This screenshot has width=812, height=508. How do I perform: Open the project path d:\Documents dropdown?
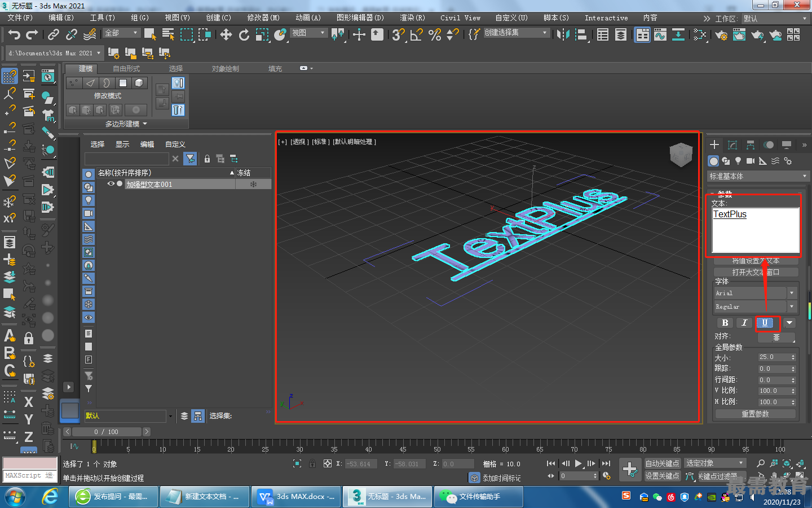[x=55, y=53]
